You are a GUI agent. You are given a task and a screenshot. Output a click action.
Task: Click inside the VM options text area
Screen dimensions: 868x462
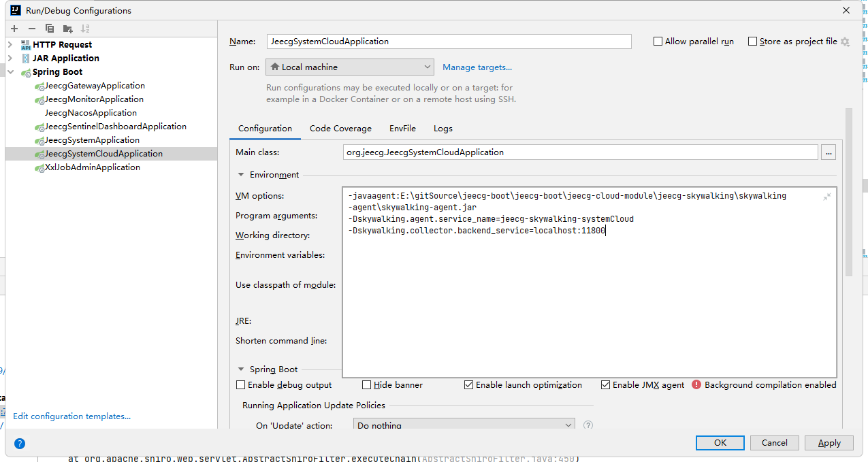pyautogui.click(x=590, y=282)
